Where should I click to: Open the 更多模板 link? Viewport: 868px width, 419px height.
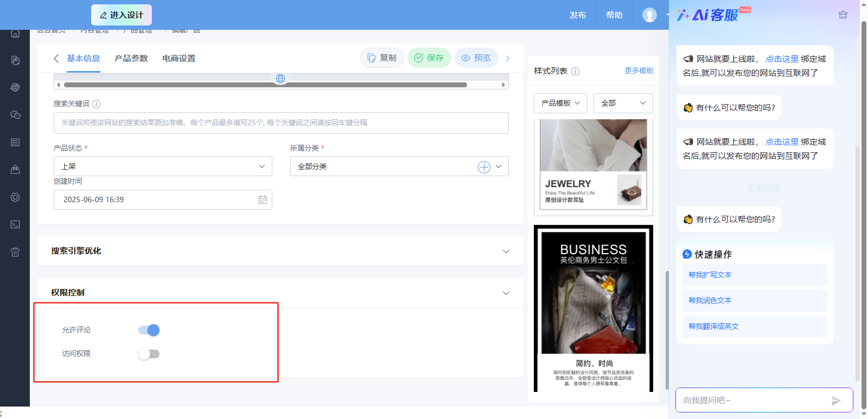point(639,71)
